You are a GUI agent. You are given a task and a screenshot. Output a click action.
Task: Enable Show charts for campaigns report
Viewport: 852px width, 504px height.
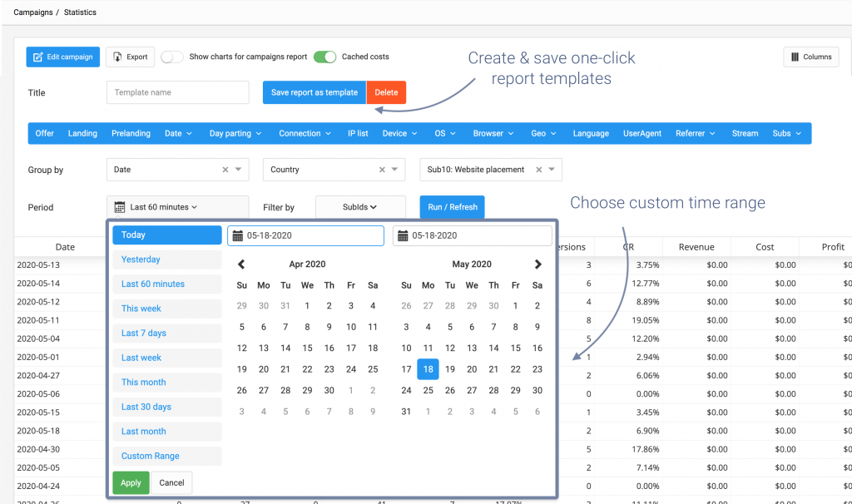pyautogui.click(x=171, y=57)
